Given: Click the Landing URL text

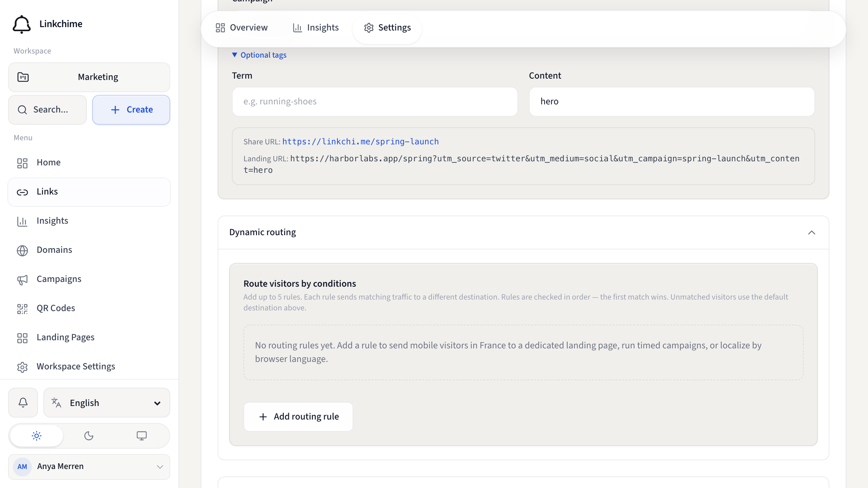Looking at the screenshot, I should (521, 164).
